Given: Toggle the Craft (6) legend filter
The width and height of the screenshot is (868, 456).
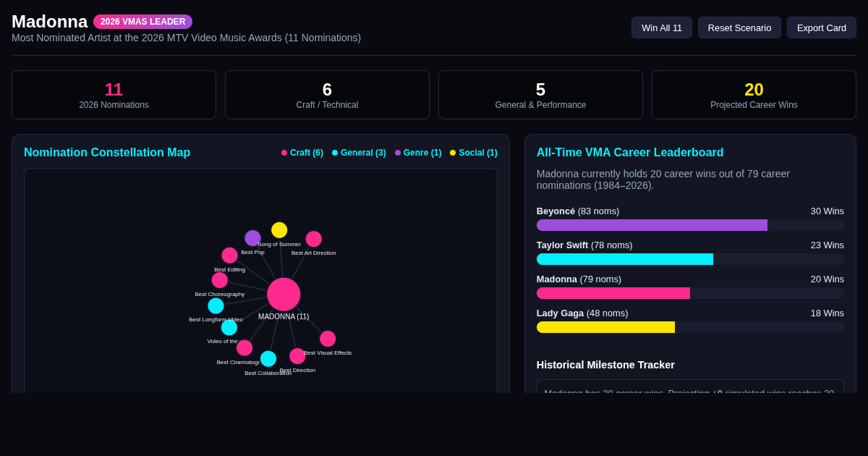Looking at the screenshot, I should [x=302, y=153].
